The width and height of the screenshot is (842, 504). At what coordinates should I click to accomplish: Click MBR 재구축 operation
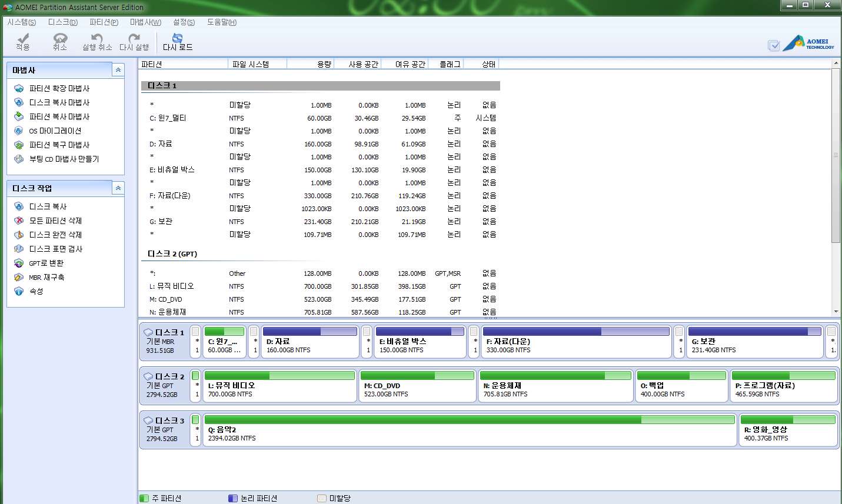[46, 277]
